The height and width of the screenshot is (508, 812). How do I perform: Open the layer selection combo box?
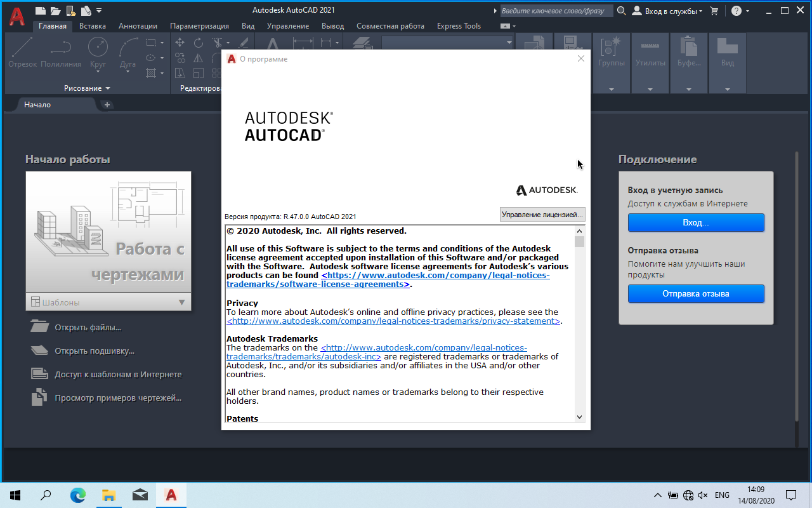point(448,42)
